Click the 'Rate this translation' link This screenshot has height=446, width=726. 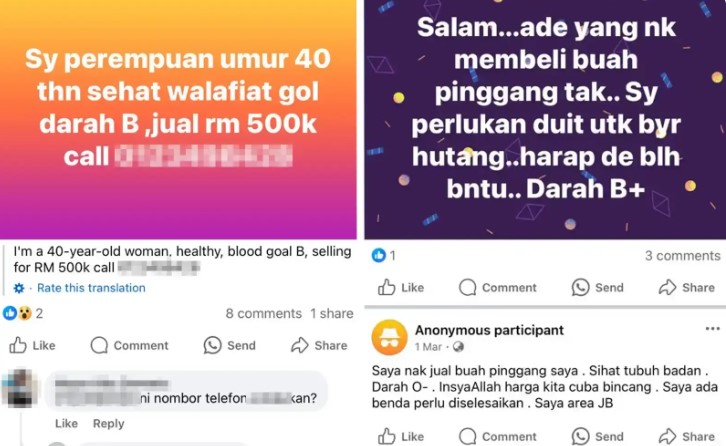(x=91, y=288)
